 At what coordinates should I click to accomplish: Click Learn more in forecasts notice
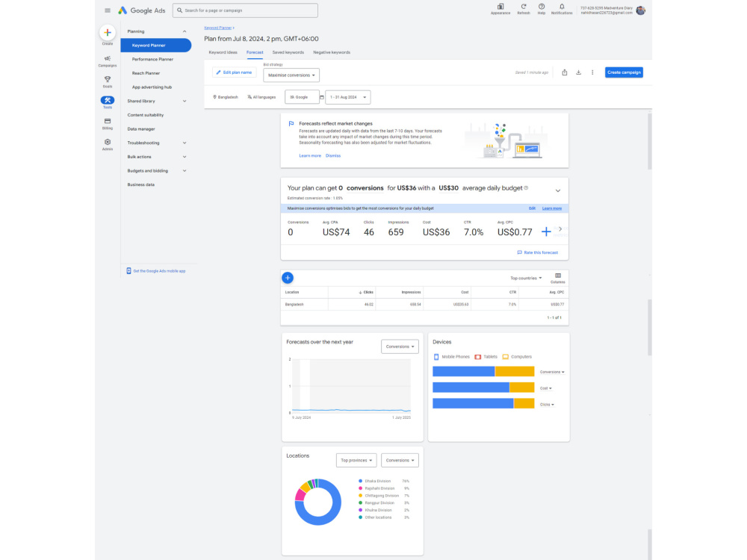point(310,156)
